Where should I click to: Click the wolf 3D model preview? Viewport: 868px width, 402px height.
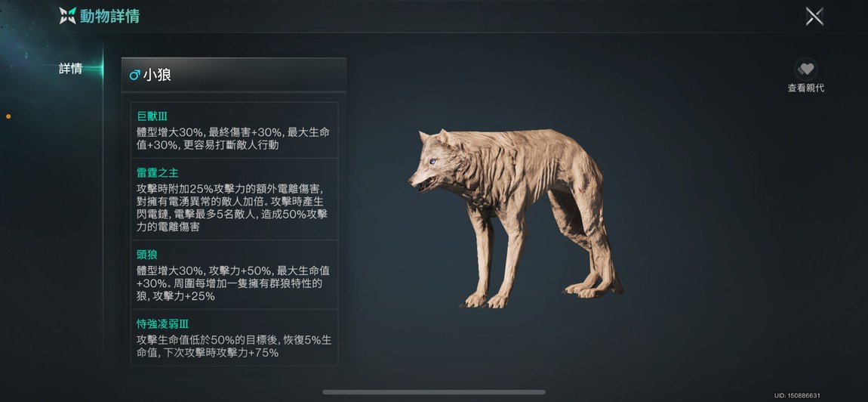(516, 218)
